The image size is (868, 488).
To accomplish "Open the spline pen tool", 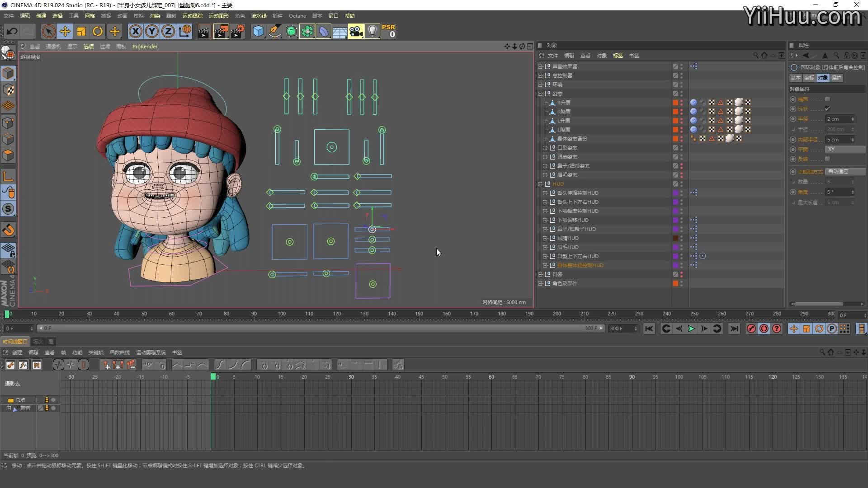I will coord(274,31).
